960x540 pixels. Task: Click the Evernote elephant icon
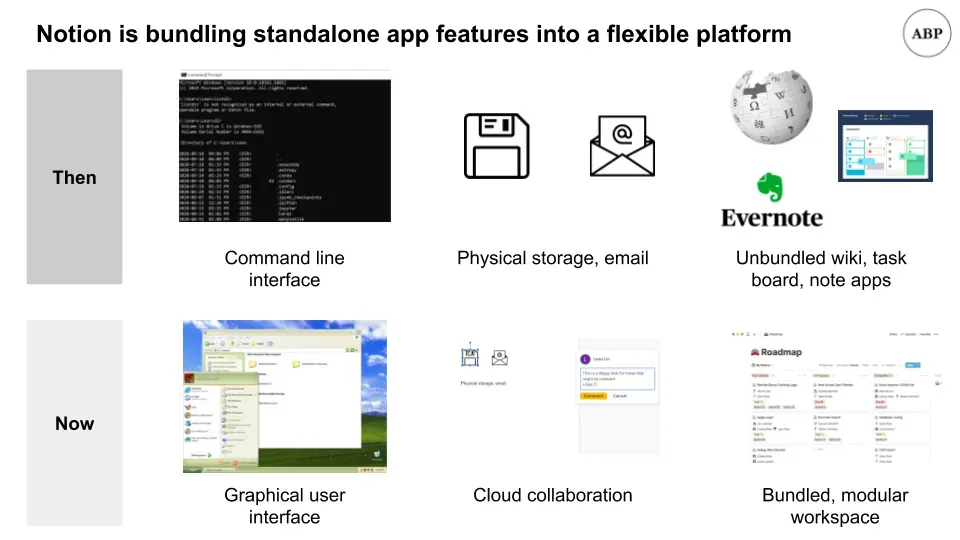(x=773, y=188)
